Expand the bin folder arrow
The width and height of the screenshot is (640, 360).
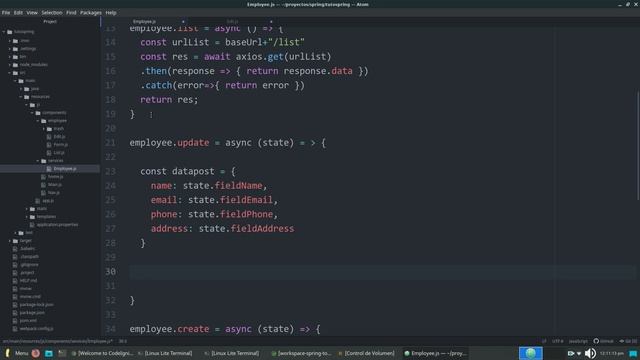pos(10,57)
